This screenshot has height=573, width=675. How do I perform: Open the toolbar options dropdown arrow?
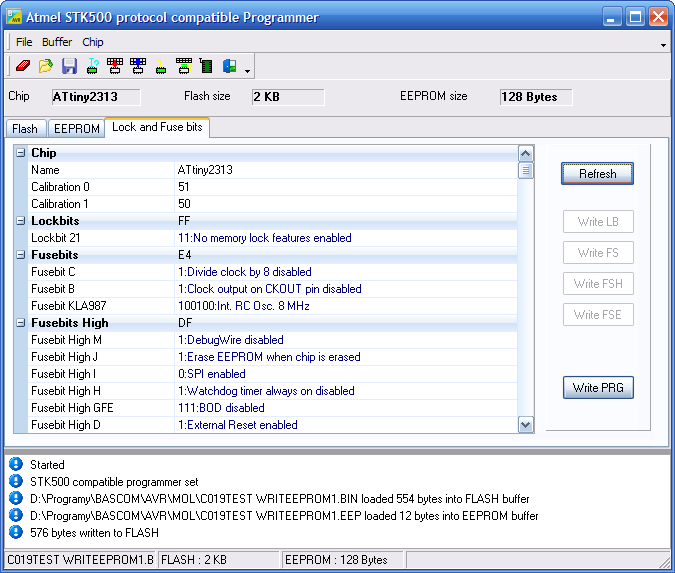pos(247,71)
